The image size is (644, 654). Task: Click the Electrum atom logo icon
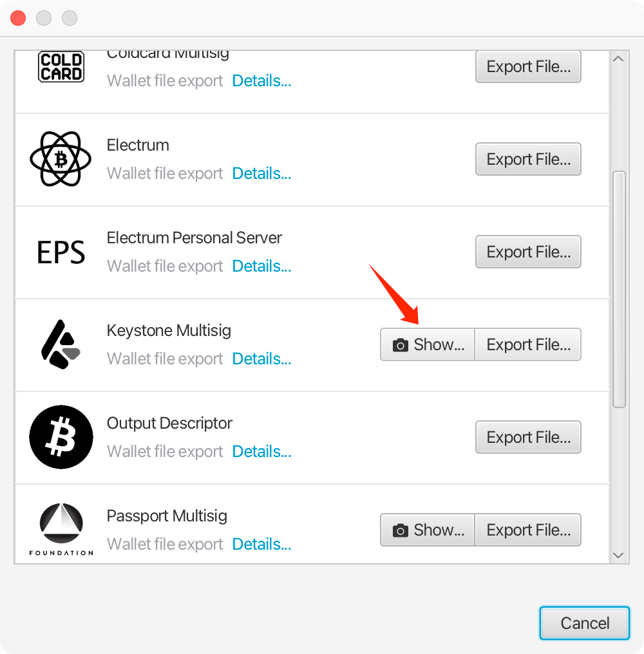coord(61,159)
